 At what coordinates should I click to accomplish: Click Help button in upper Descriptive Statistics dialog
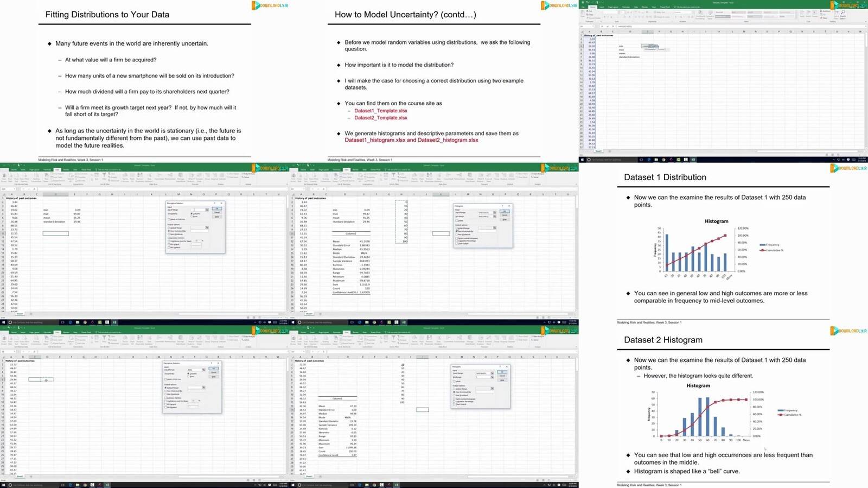click(x=217, y=217)
